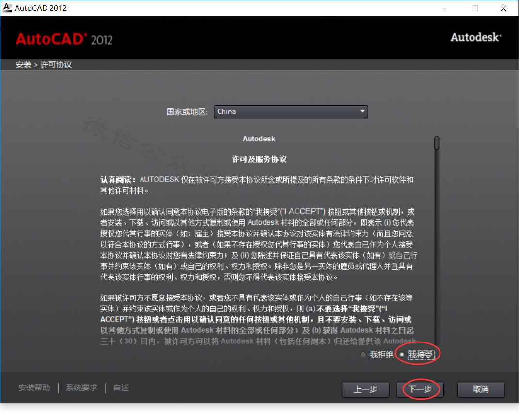Select the 我接受 radio button
The width and height of the screenshot is (519, 420).
pyautogui.click(x=402, y=355)
